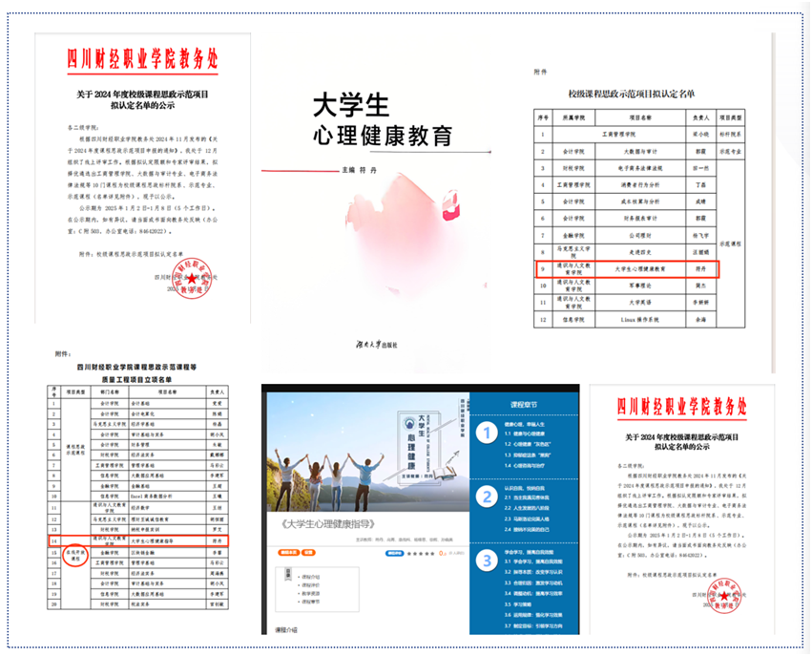This screenshot has width=812, height=656.
Task: Click 军事理论 in the 拟认定名单 table
Action: coord(640,286)
